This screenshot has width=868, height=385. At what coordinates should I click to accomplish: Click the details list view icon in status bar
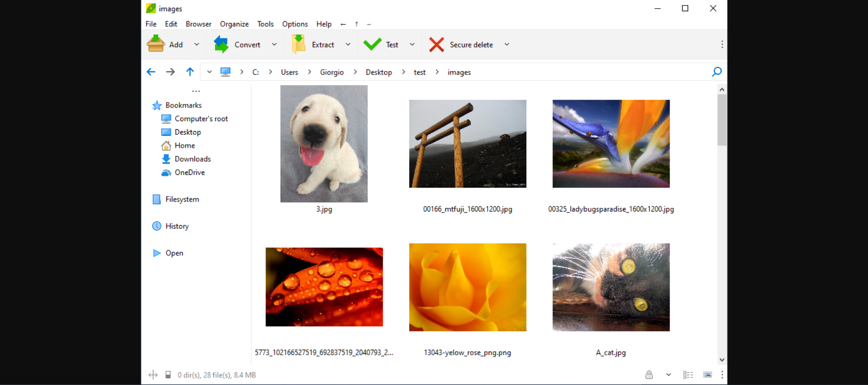point(688,375)
